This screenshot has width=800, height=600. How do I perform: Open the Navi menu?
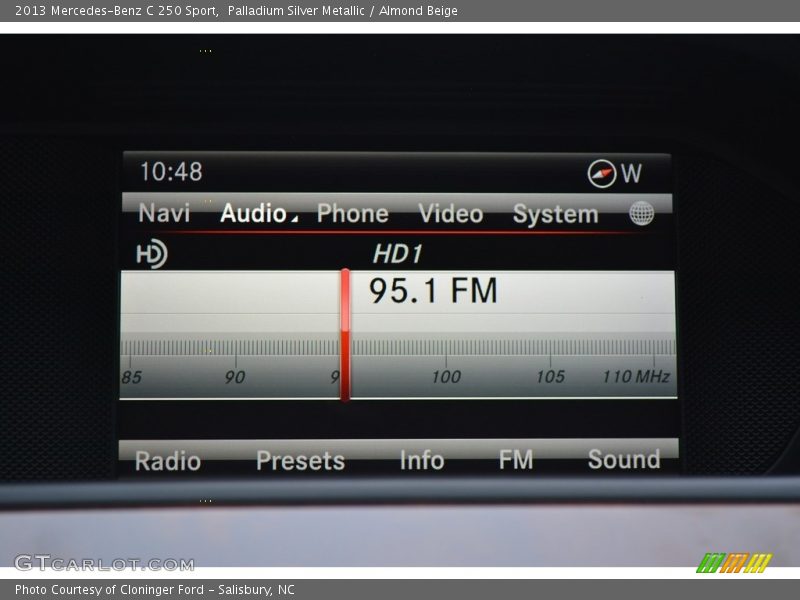point(164,213)
